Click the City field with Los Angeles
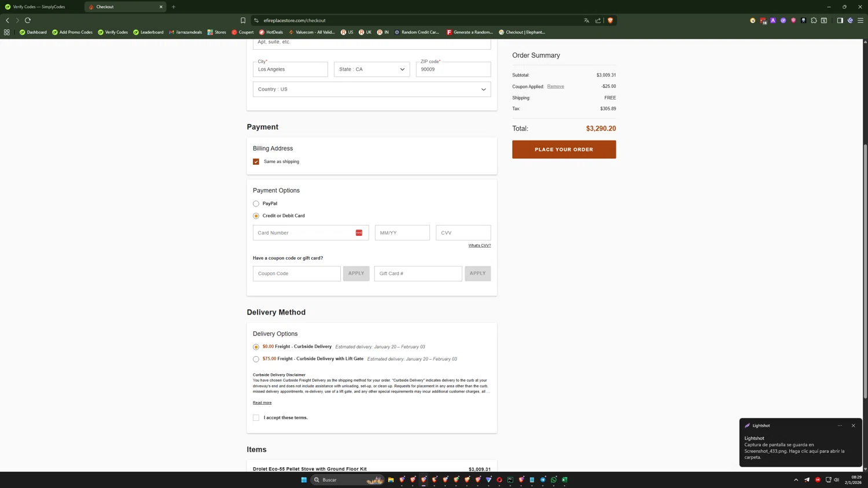868x488 pixels. [290, 69]
